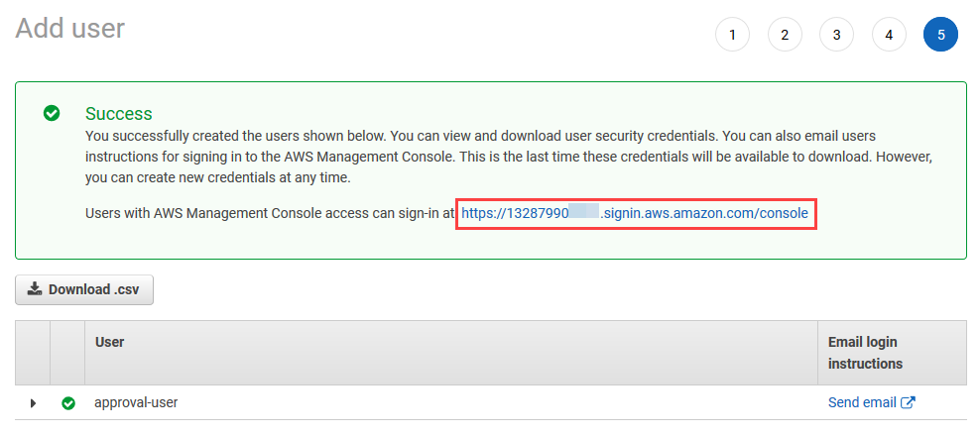This screenshot has width=980, height=437.
Task: Return to step 4 review
Action: point(889,35)
